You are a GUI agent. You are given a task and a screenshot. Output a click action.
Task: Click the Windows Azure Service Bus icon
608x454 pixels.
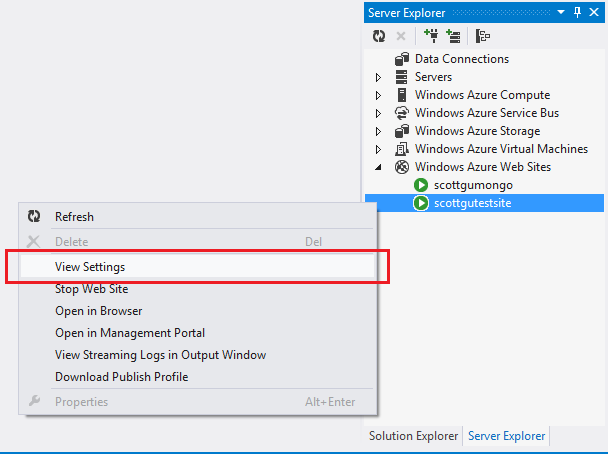(x=402, y=113)
